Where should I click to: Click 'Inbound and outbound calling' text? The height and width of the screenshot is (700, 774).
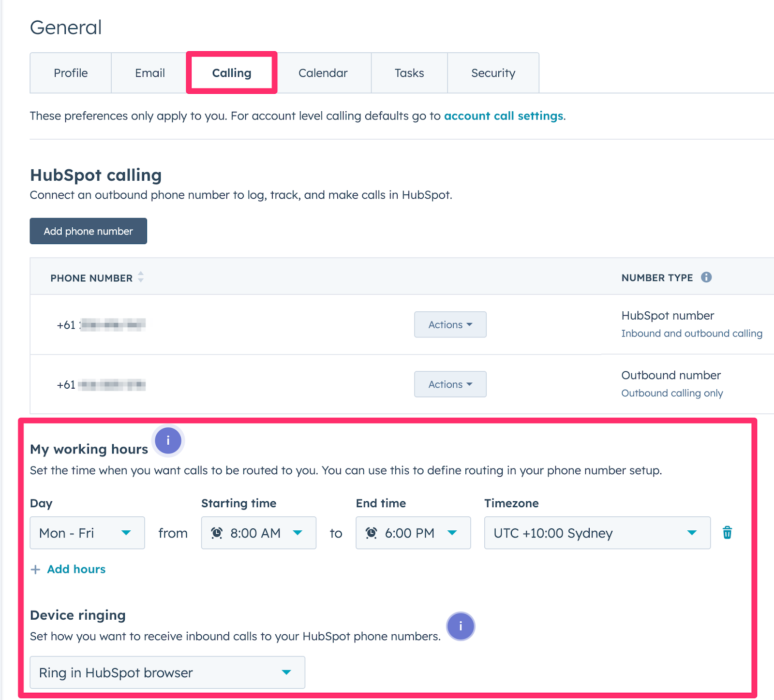point(692,334)
